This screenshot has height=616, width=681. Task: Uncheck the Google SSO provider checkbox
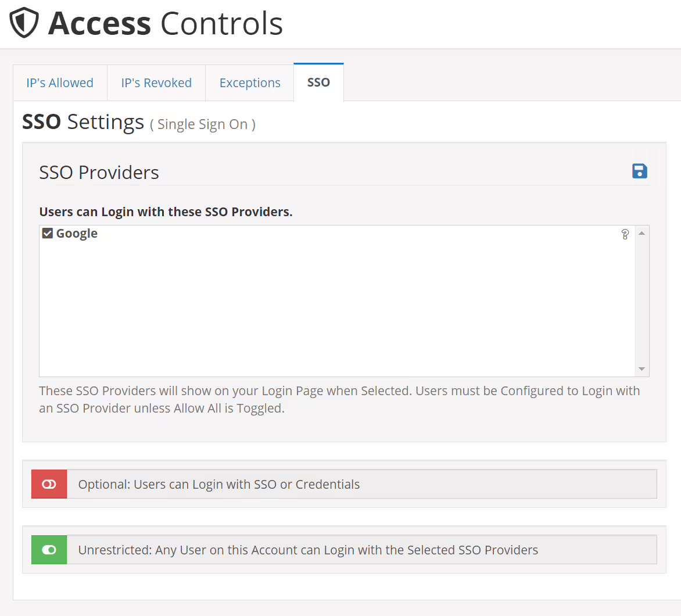pyautogui.click(x=48, y=234)
